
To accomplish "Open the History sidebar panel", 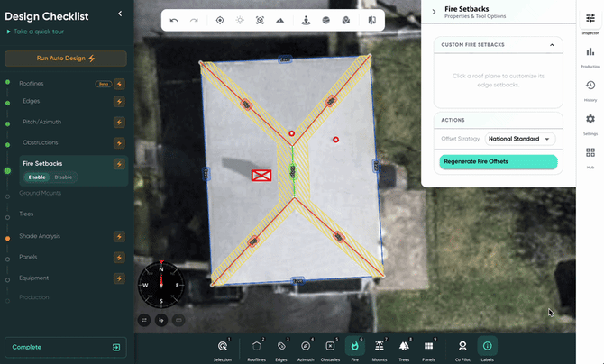I will (x=590, y=90).
